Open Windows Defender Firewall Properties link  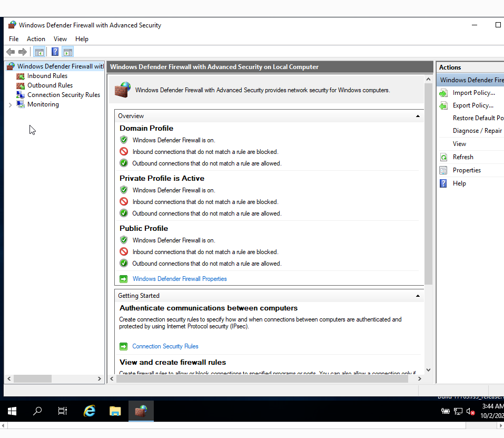(180, 279)
